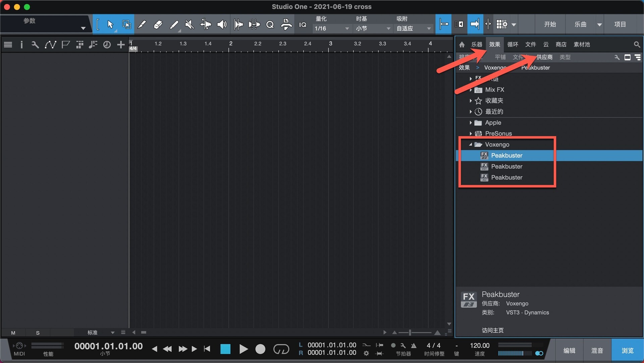The height and width of the screenshot is (363, 644).
Task: Switch to the 乐器 browser tab
Action: [x=477, y=44]
